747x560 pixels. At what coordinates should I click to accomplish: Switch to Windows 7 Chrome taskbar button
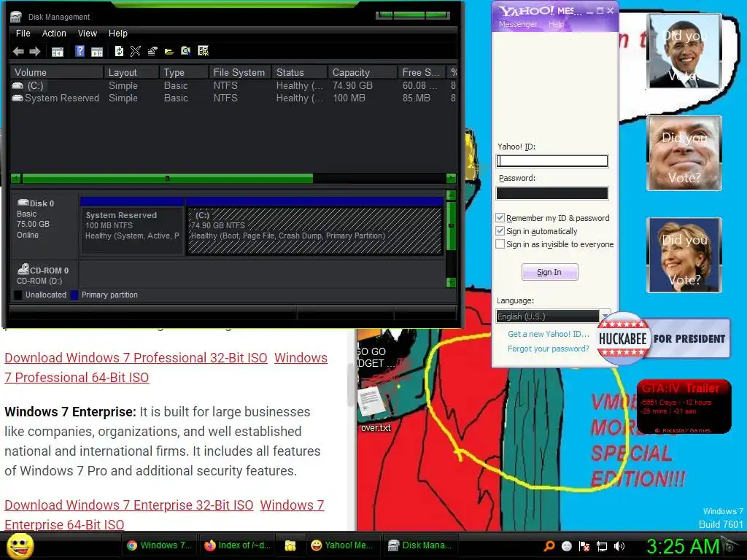point(159,545)
